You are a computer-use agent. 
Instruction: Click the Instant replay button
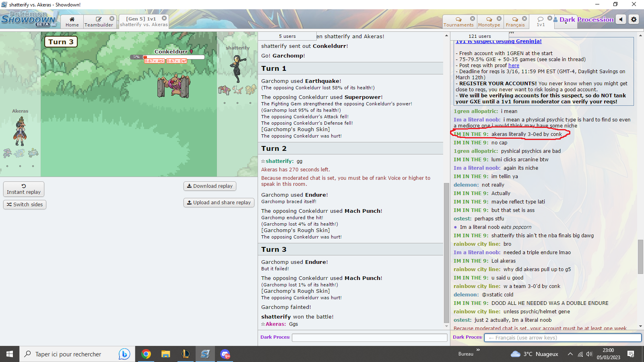24,189
